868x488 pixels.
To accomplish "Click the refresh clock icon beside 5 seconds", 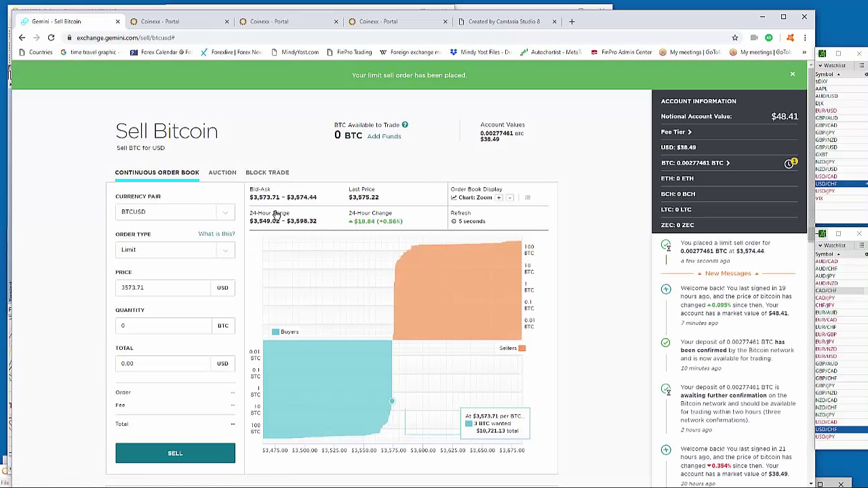I will (454, 221).
